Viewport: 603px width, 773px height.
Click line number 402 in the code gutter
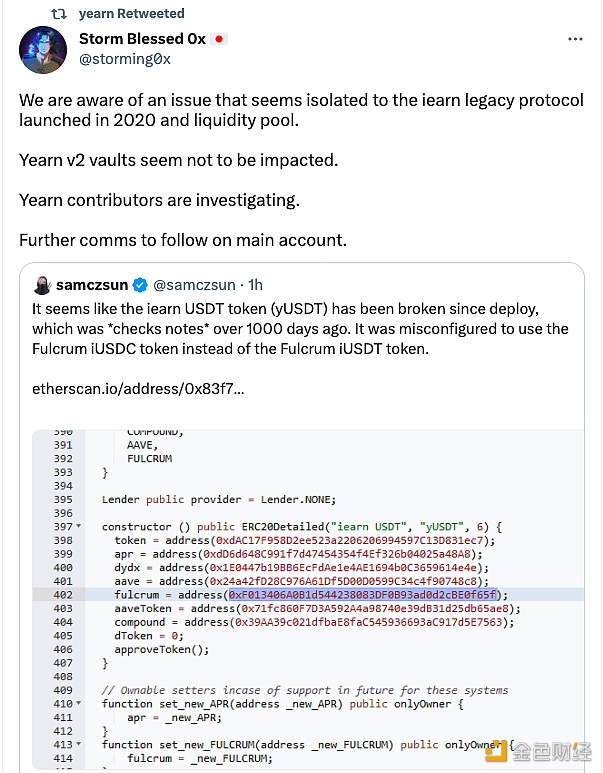62,594
